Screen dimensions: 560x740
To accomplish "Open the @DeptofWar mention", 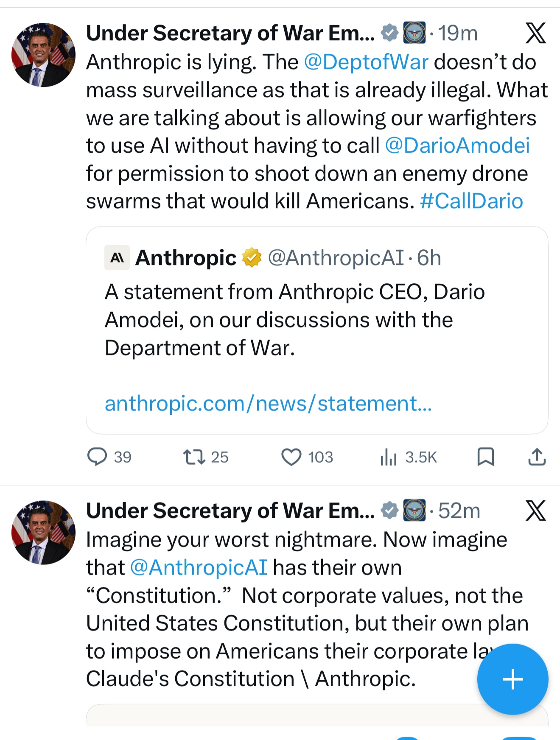I will coord(366,62).
